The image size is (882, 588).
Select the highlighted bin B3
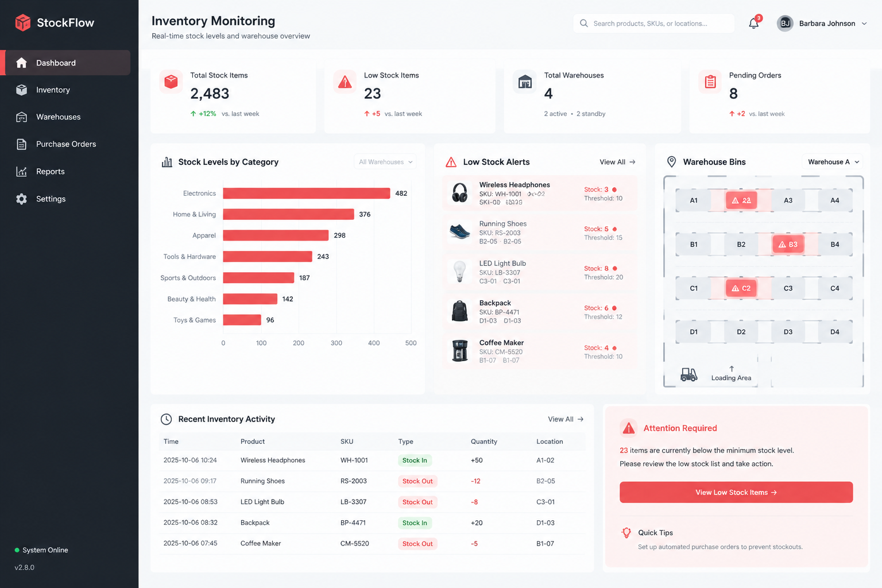click(788, 244)
